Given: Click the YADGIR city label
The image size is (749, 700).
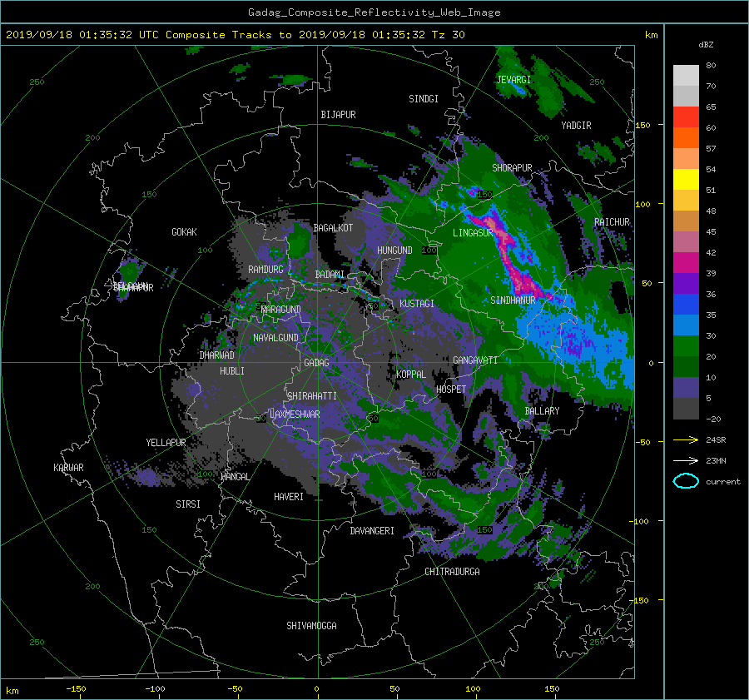Looking at the screenshot, I should pos(576,126).
